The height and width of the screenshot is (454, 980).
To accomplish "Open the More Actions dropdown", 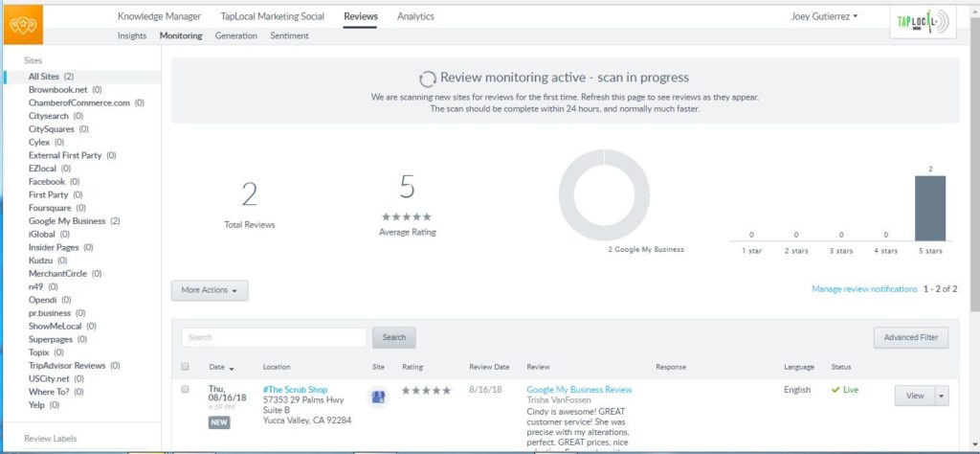I will coord(210,290).
